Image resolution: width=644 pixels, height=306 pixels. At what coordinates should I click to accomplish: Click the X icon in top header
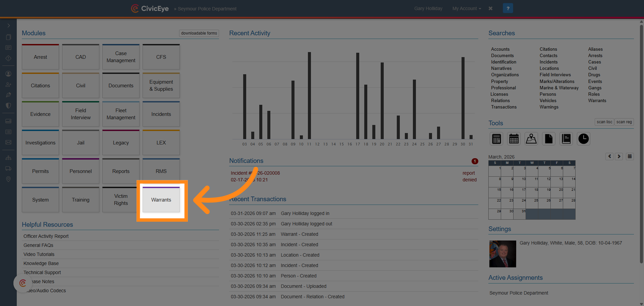point(491,8)
